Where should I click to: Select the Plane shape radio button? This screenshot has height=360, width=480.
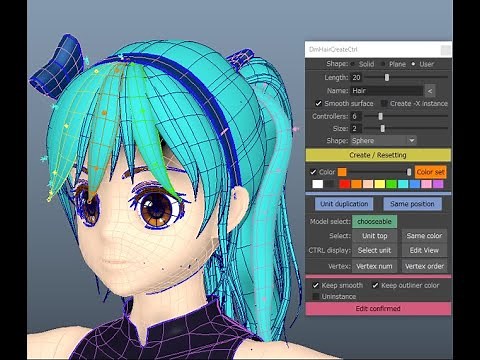pyautogui.click(x=383, y=64)
